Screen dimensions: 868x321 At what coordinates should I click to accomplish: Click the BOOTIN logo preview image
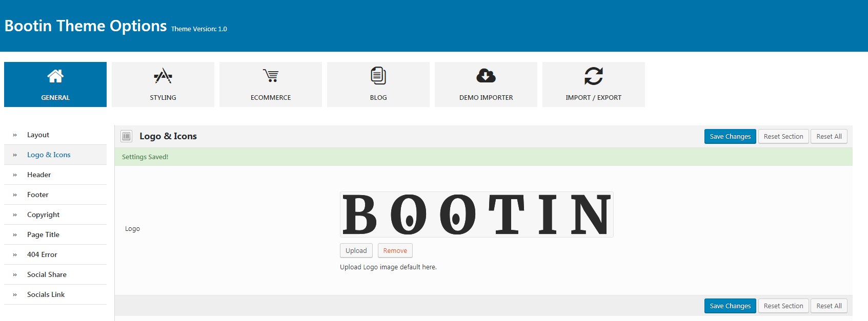click(477, 215)
